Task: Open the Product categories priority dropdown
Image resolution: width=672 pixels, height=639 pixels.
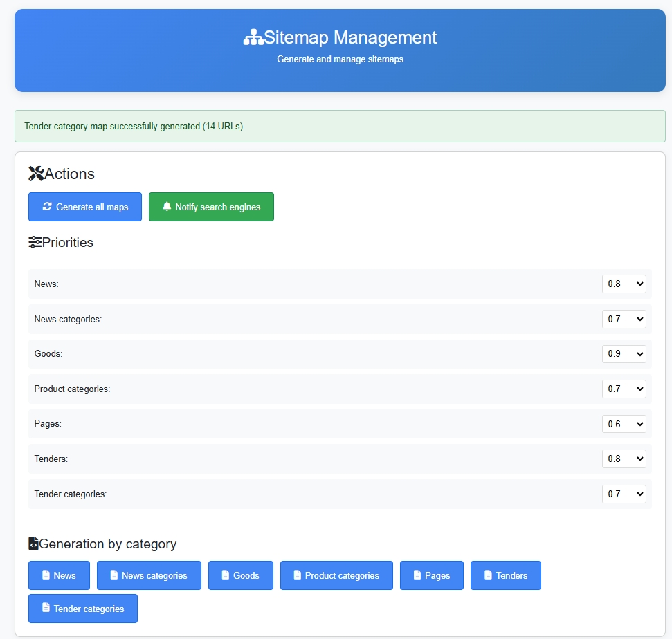Action: point(624,389)
